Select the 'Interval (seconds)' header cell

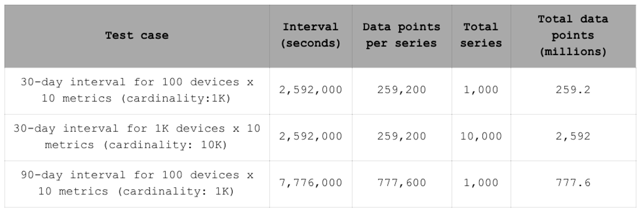click(x=311, y=36)
